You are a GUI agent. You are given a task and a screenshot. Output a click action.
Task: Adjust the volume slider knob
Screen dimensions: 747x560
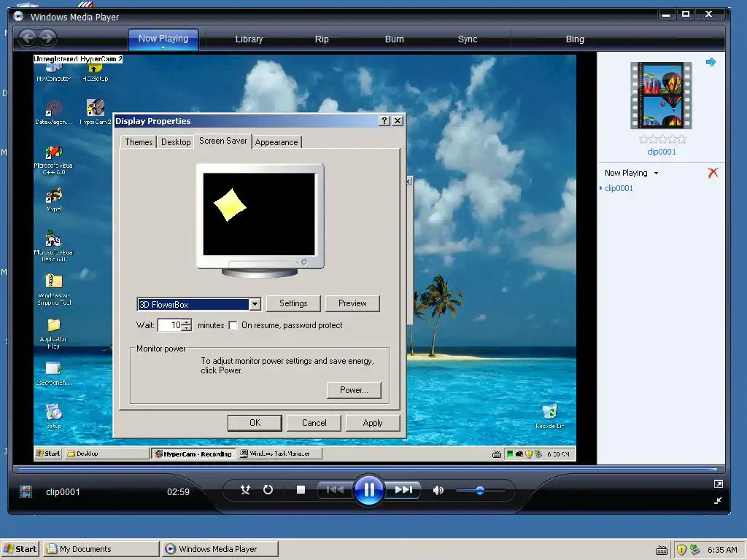coord(480,490)
